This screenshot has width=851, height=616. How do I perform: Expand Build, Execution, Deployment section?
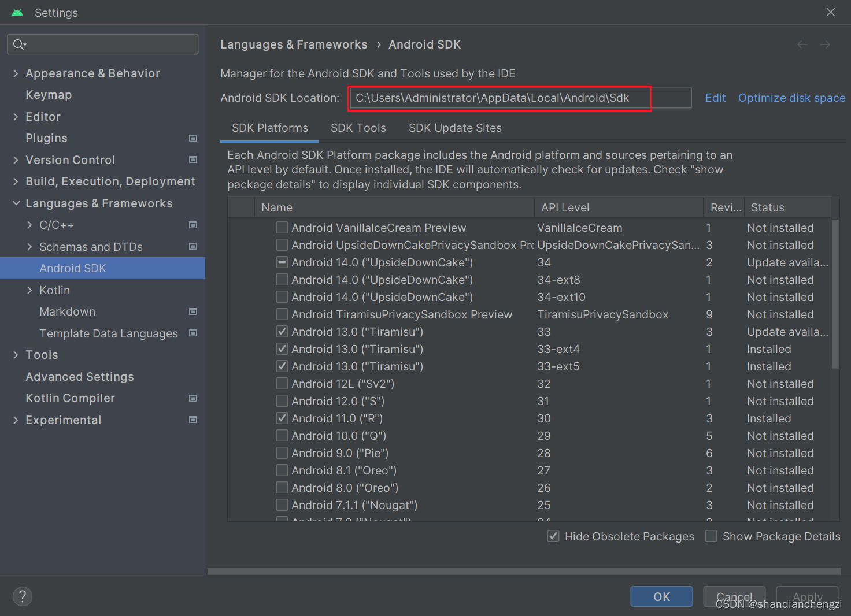point(16,181)
